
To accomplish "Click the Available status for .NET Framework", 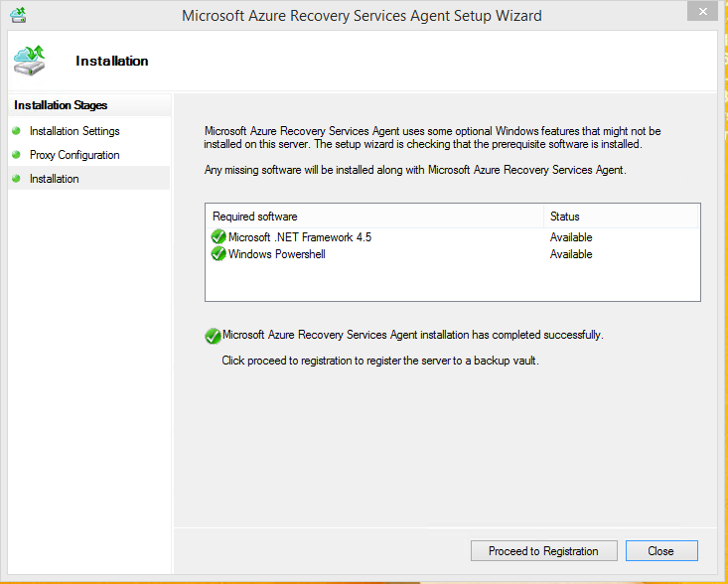I will click(x=571, y=237).
